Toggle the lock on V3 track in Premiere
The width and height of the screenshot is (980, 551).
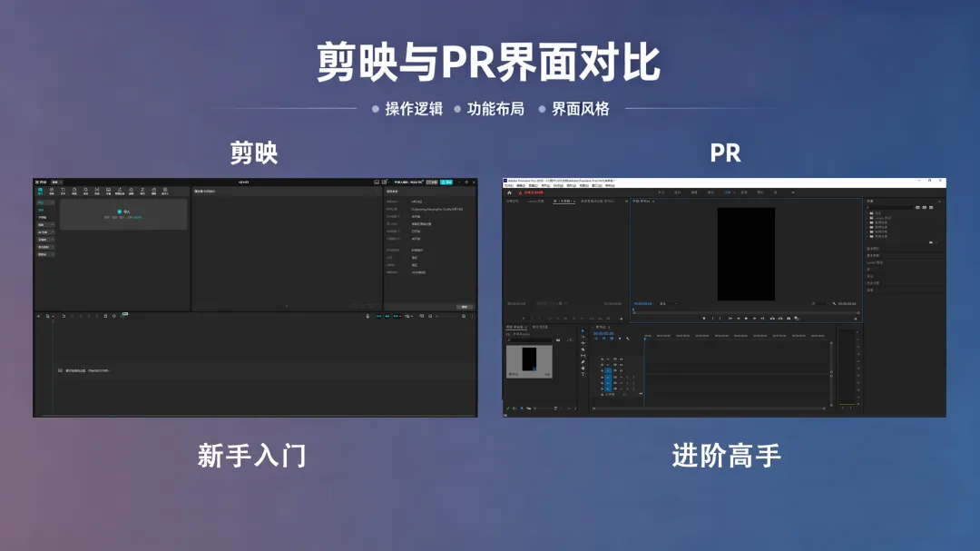(602, 359)
